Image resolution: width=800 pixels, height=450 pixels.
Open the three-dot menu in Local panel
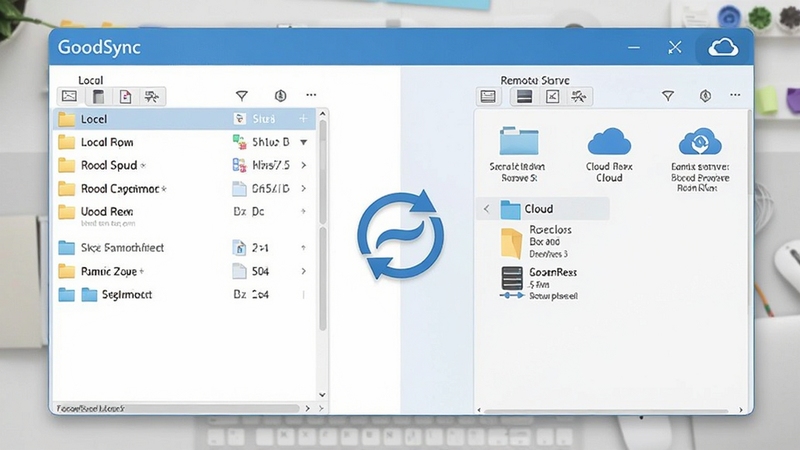pyautogui.click(x=311, y=95)
